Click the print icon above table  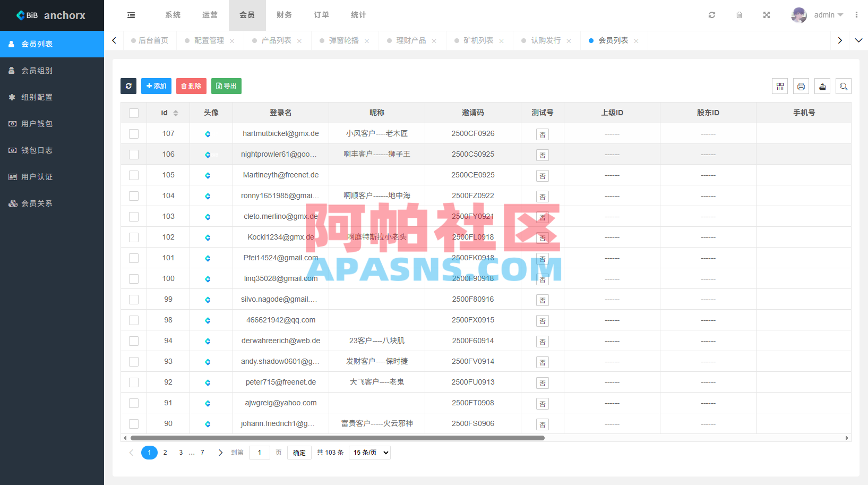click(801, 86)
